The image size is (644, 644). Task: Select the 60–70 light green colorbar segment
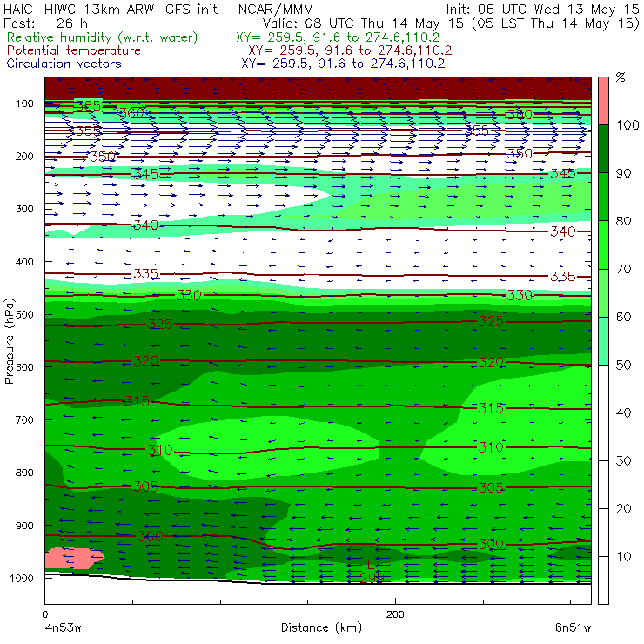(x=603, y=292)
